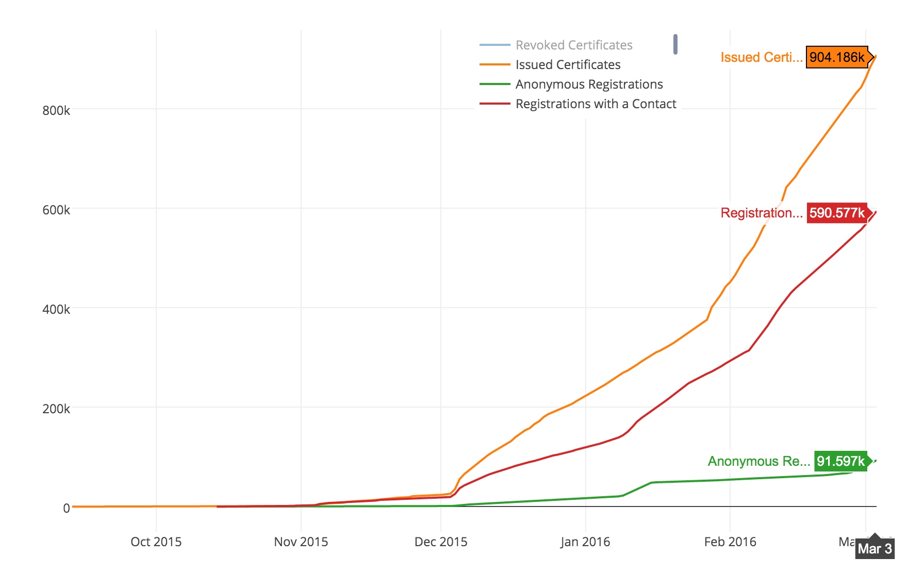Click the Mar 3 date hover tag

coord(874,549)
